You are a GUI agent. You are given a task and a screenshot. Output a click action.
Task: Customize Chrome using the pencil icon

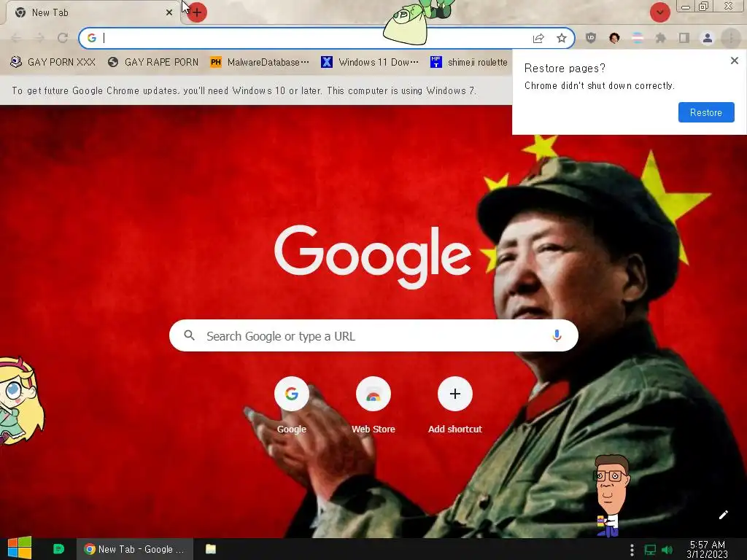pos(723,515)
